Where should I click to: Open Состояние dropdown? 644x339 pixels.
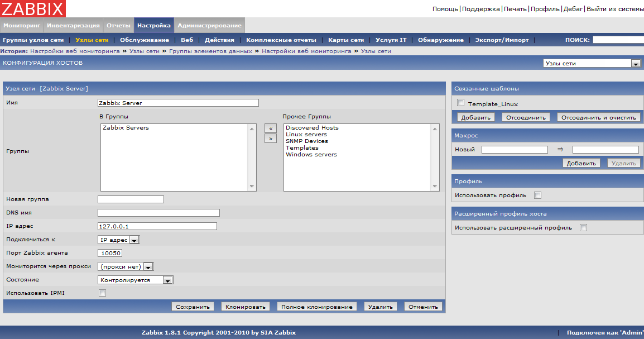pyautogui.click(x=136, y=280)
